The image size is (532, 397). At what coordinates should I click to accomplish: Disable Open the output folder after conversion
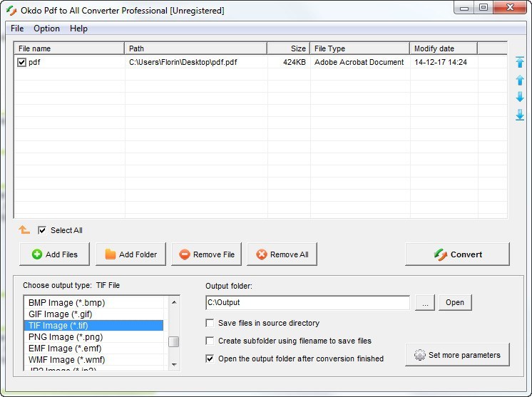(x=210, y=359)
